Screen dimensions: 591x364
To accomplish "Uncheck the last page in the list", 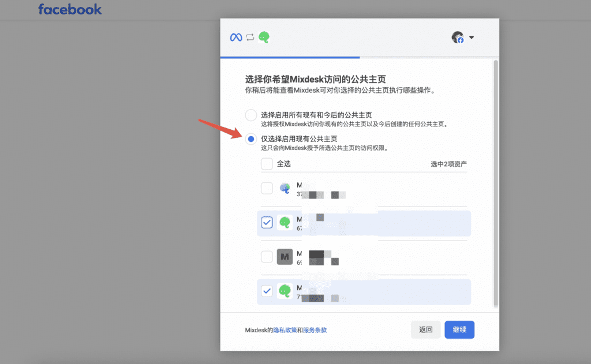I will click(267, 291).
